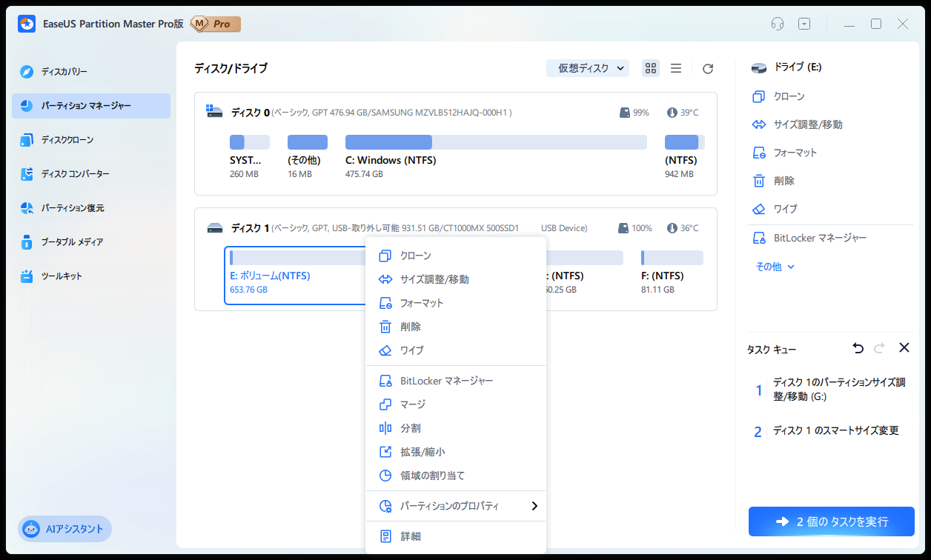Image resolution: width=931 pixels, height=560 pixels.
Task: Open the 仮想ディスク dropdown
Action: coord(588,68)
